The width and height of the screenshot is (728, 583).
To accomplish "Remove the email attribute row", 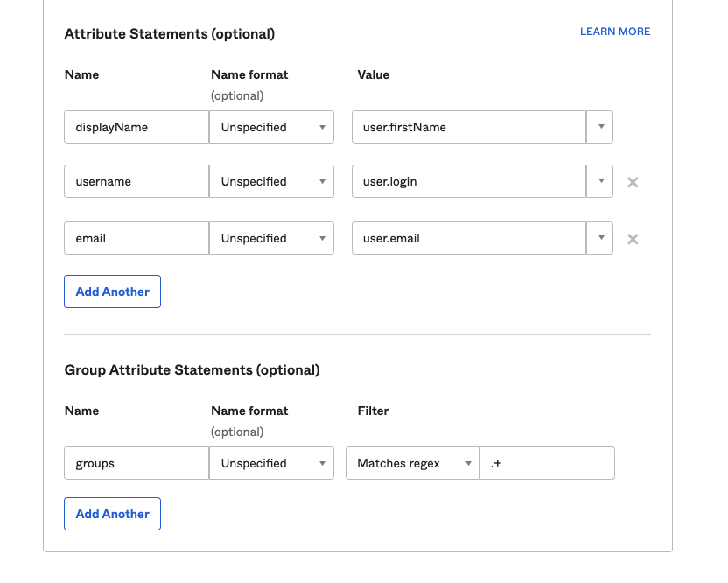I will click(633, 239).
